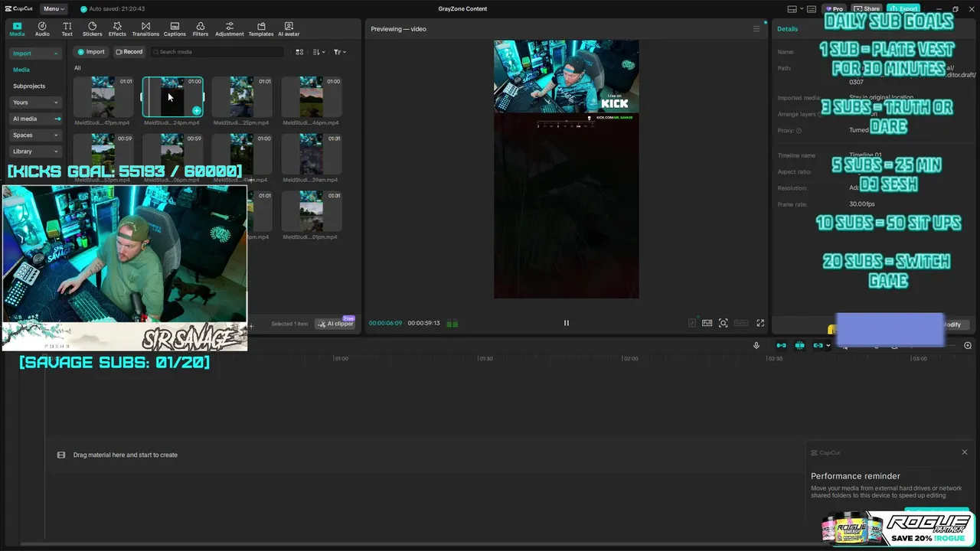Select Media in the sidebar
980x551 pixels.
[x=21, y=70]
